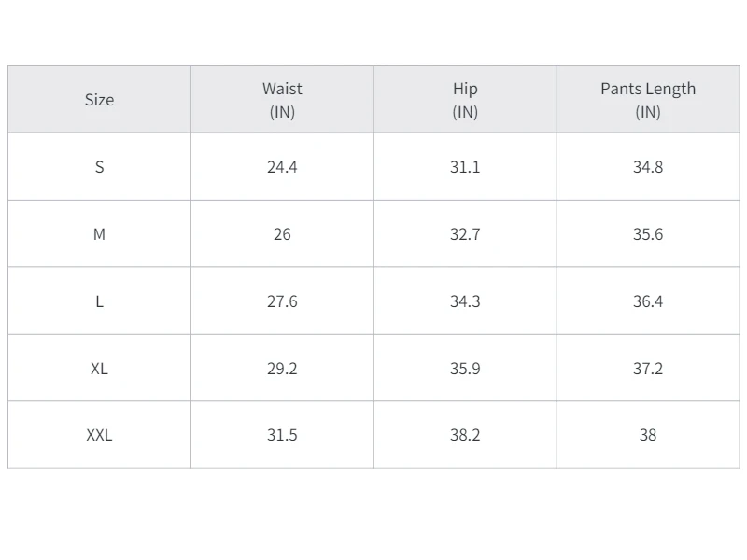This screenshot has width=747, height=560.
Task: Click hip value 34.3 for size L
Action: coord(465,301)
